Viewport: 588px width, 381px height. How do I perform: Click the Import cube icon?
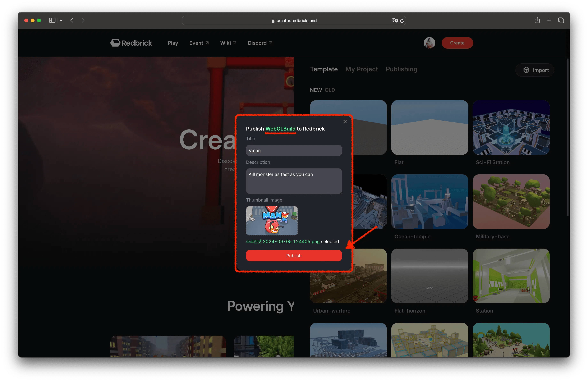point(526,70)
